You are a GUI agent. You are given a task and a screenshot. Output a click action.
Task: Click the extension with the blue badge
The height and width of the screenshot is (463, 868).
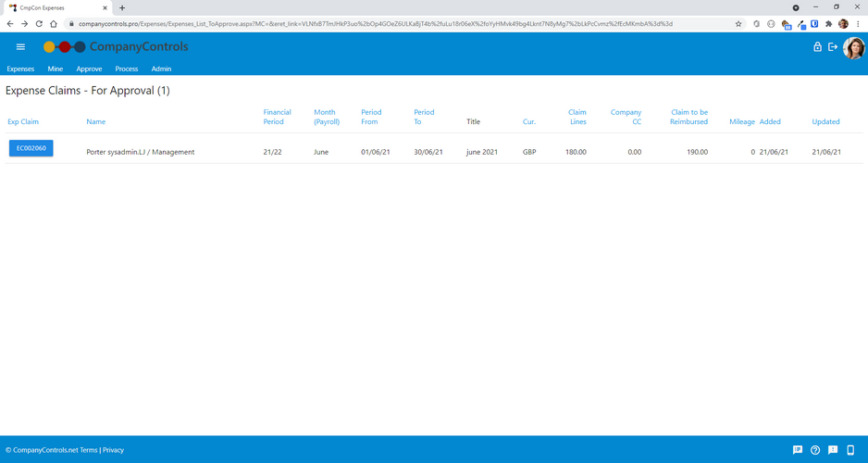786,24
